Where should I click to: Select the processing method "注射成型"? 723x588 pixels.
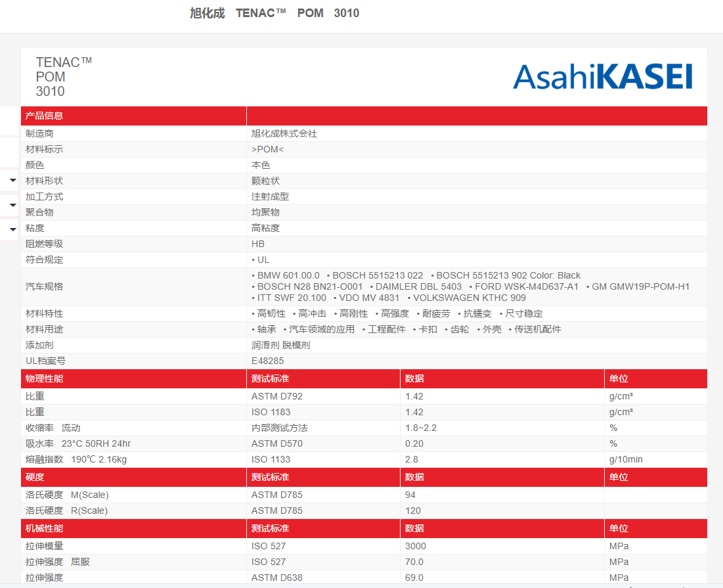270,196
